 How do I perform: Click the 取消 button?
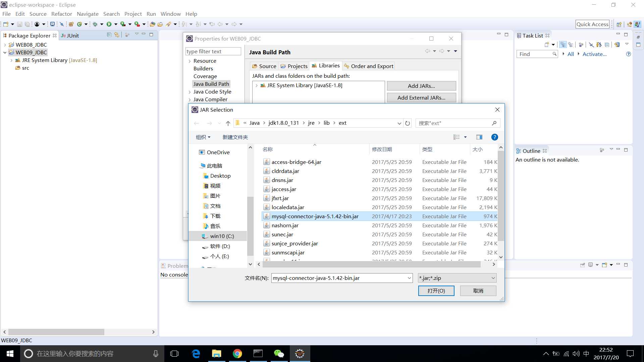478,291
